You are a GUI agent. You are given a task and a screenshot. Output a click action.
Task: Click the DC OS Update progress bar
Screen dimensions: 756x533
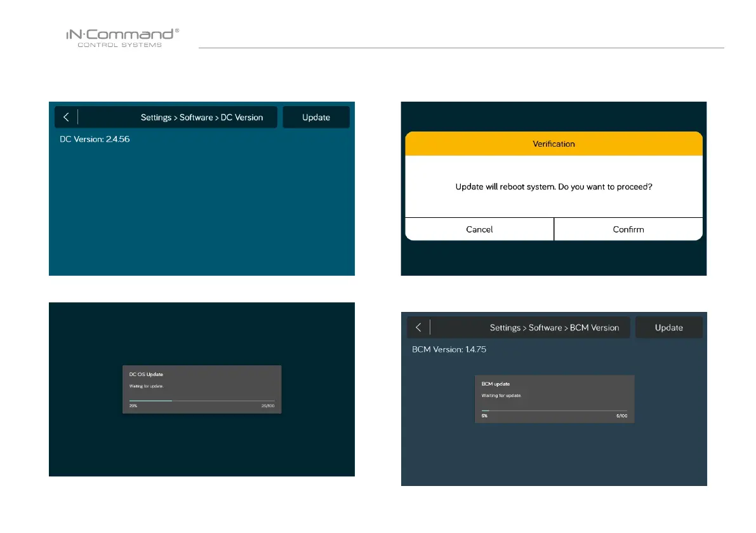click(x=201, y=401)
